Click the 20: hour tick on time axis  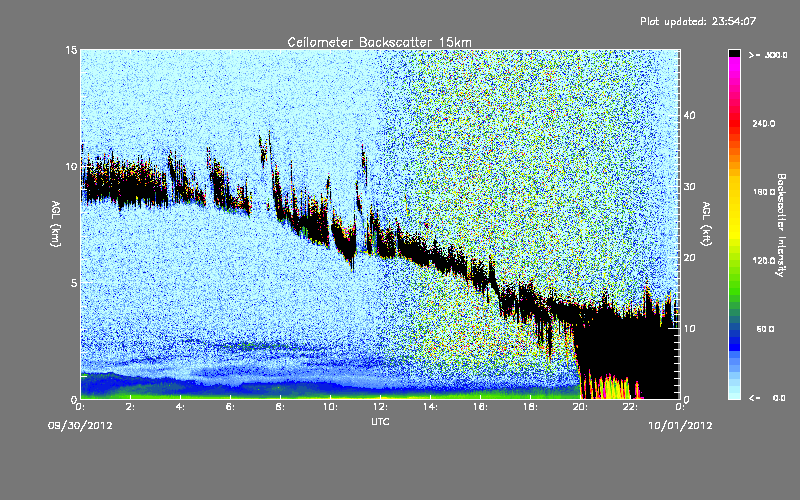click(x=580, y=407)
